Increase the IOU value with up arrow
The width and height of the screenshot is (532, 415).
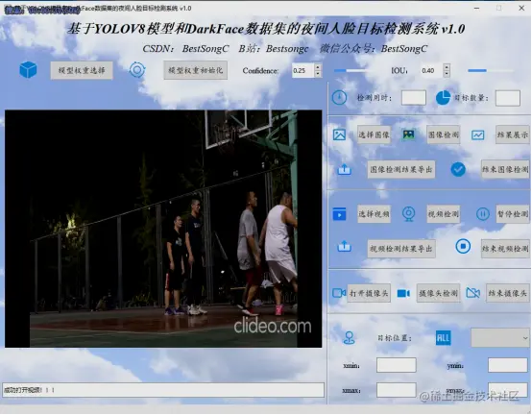coord(447,67)
